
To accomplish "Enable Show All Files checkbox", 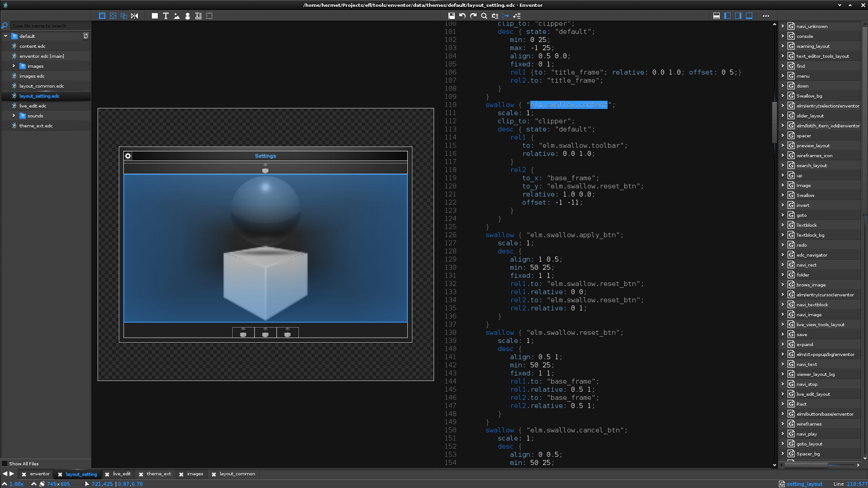I will [5, 464].
